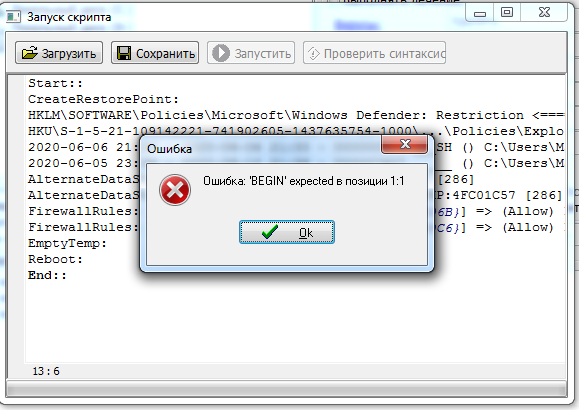Click the red error cross icon
The image size is (579, 410).
click(175, 190)
